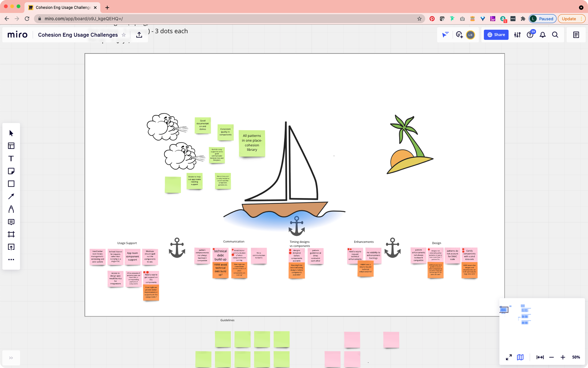588x368 pixels.
Task: Select the Connection line arrow tool
Action: coord(11,196)
